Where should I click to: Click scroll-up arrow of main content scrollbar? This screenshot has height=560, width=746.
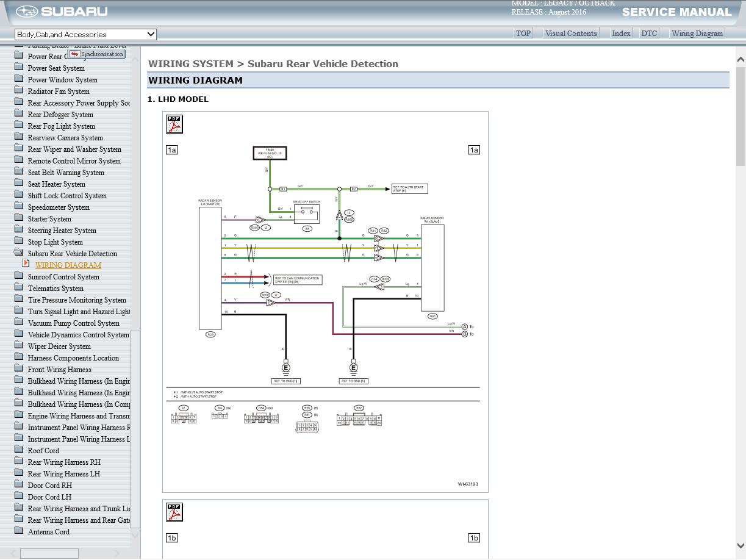click(741, 60)
